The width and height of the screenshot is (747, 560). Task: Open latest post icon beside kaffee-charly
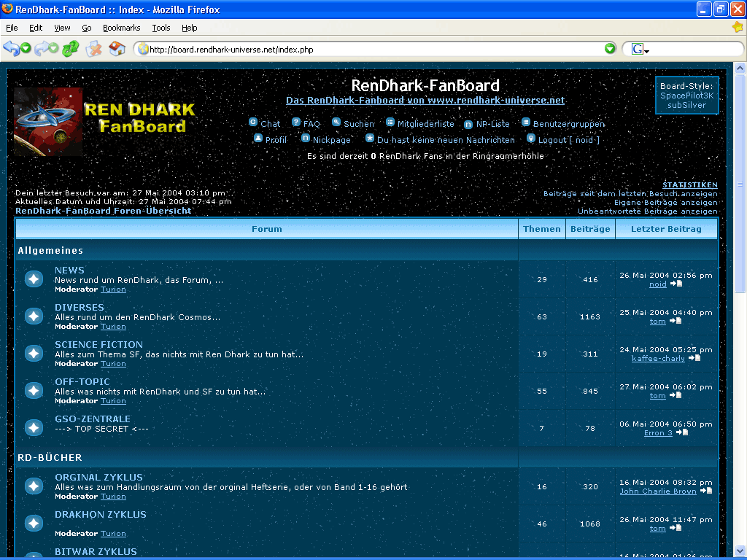(x=694, y=358)
